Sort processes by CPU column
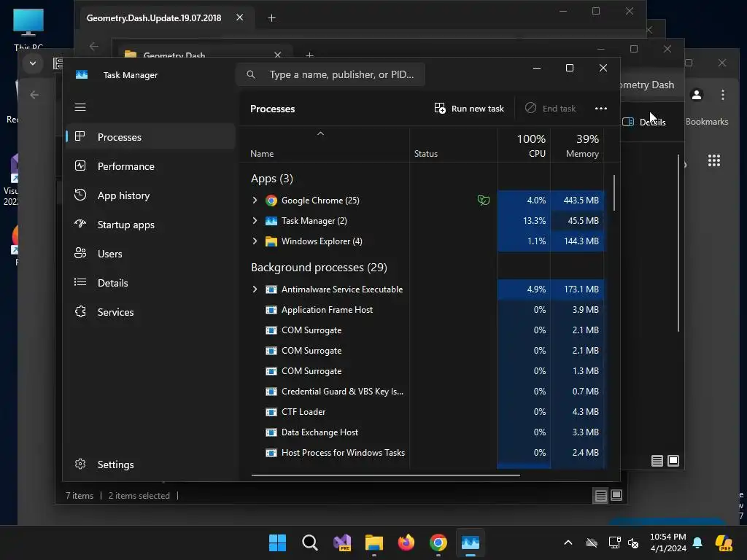747x560 pixels. tap(524, 146)
